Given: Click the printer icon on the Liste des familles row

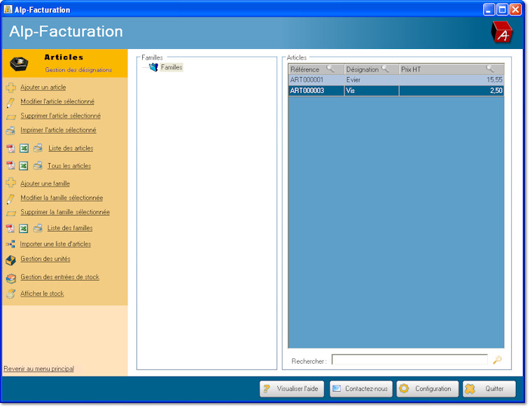Looking at the screenshot, I should coord(37,228).
